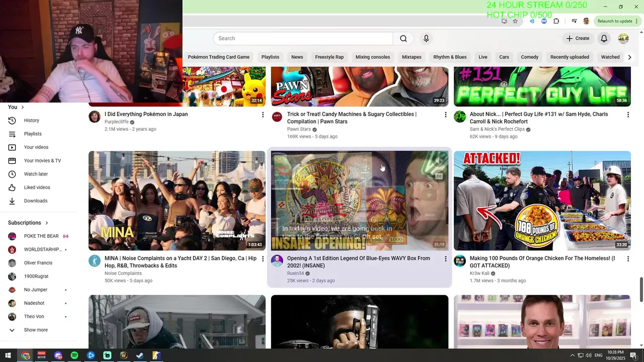Click the blue round extension icon

coord(544,21)
